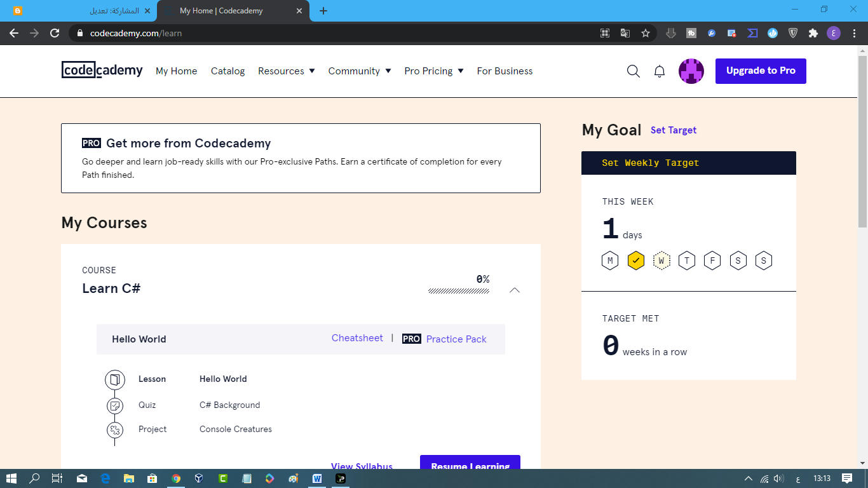Open the site search magnifier icon
Image resolution: width=868 pixels, height=488 pixels.
tap(634, 71)
